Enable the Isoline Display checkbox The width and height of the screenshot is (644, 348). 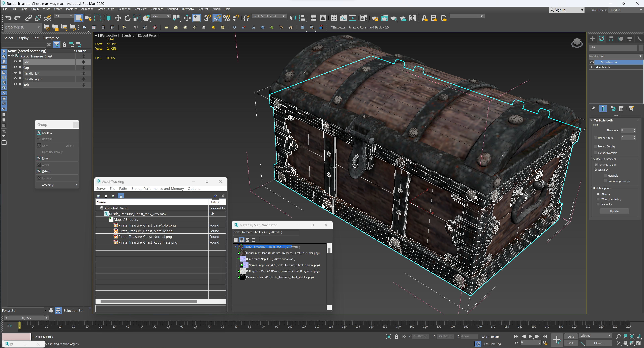(596, 146)
